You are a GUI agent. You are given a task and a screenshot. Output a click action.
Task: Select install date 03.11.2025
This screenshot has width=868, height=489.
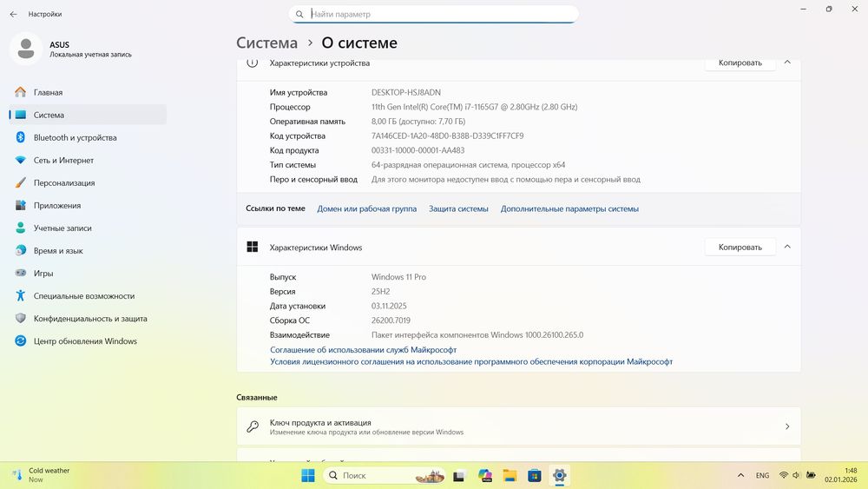coord(389,306)
